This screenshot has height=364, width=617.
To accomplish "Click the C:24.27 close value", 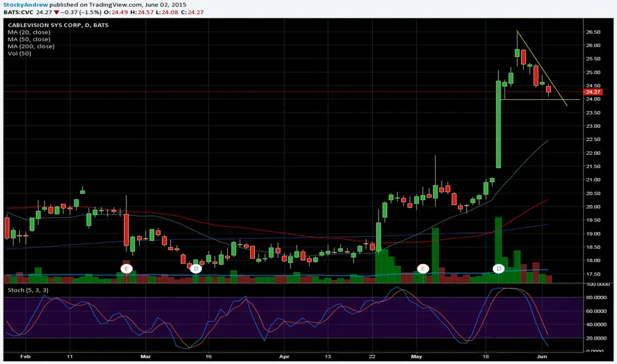I will tap(193, 12).
